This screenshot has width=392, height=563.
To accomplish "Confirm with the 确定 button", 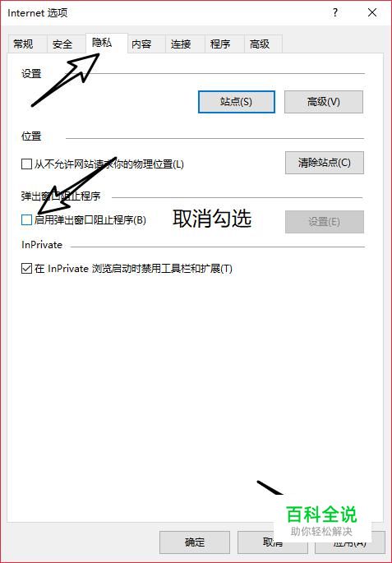I will point(195,542).
